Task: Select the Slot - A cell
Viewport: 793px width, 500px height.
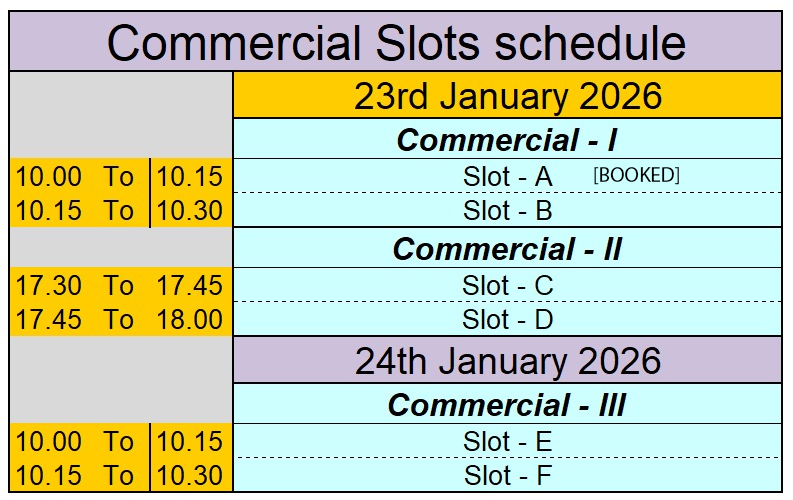Action: click(507, 176)
